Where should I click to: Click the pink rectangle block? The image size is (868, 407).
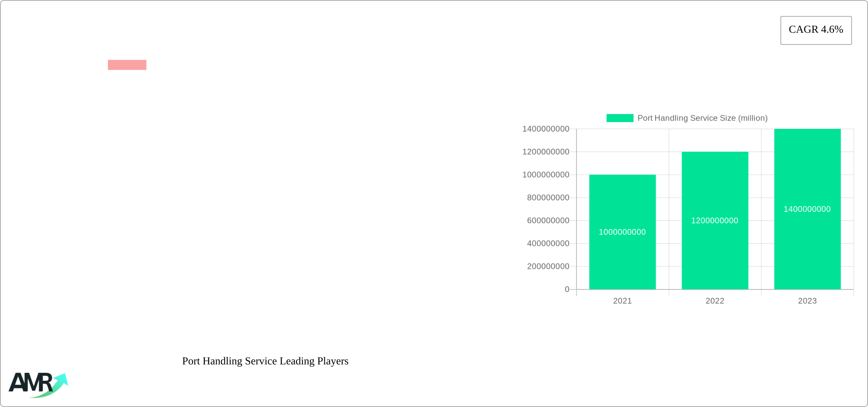point(127,65)
